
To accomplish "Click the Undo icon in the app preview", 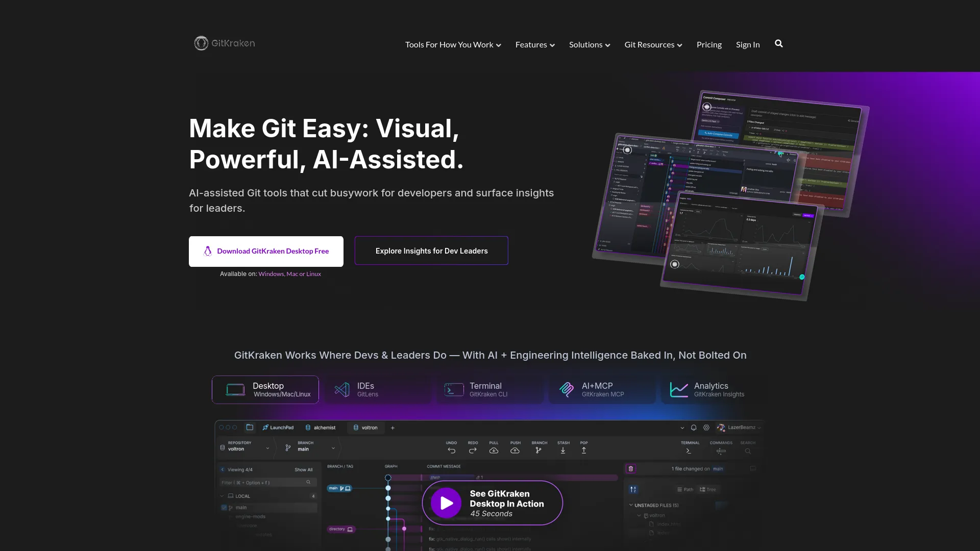I will click(x=451, y=450).
